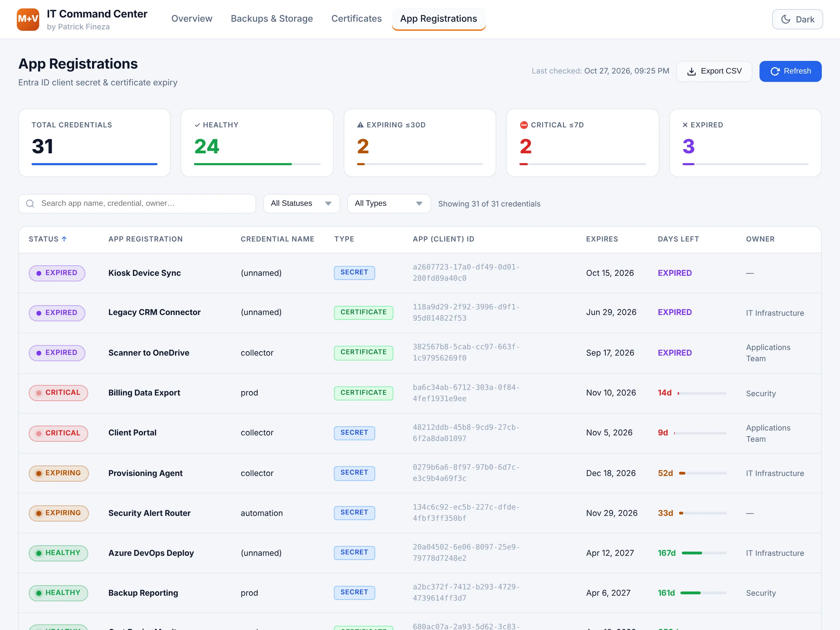The image size is (840, 630).
Task: Select the App Registrations tab
Action: point(439,19)
